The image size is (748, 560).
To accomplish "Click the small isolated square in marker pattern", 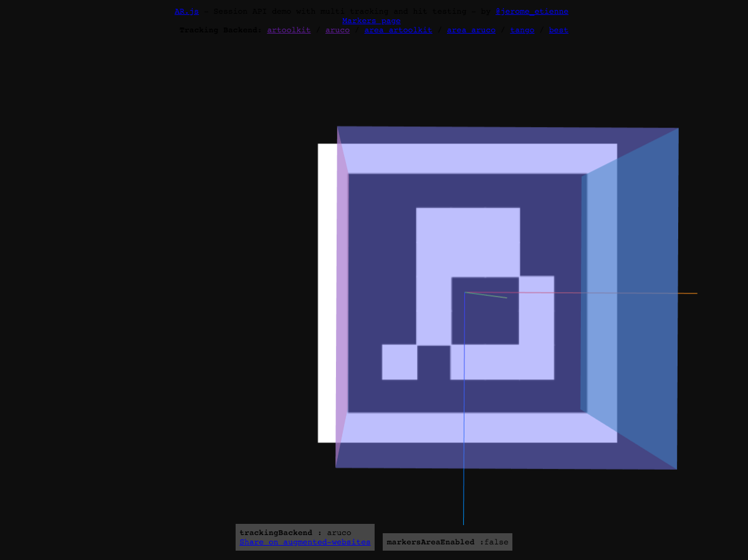I will [x=400, y=362].
